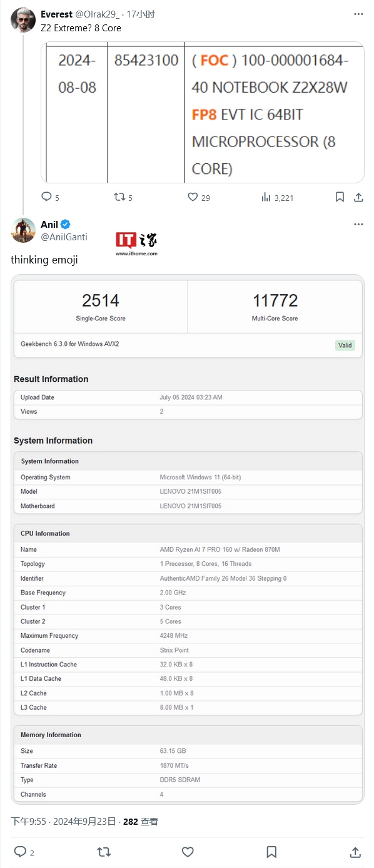Click the 282 views count link
The width and height of the screenshot is (374, 868).
coord(141,822)
